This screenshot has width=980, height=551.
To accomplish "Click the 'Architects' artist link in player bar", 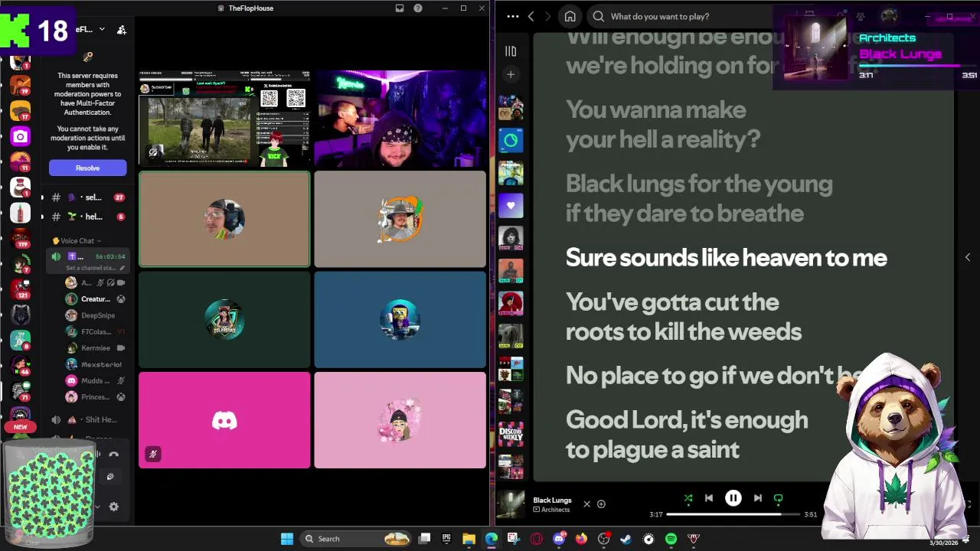I will tap(555, 510).
